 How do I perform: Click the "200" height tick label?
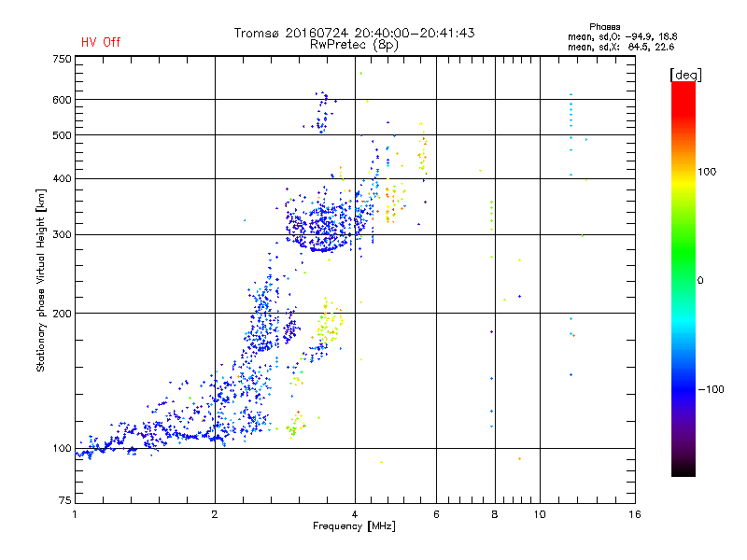pos(62,314)
